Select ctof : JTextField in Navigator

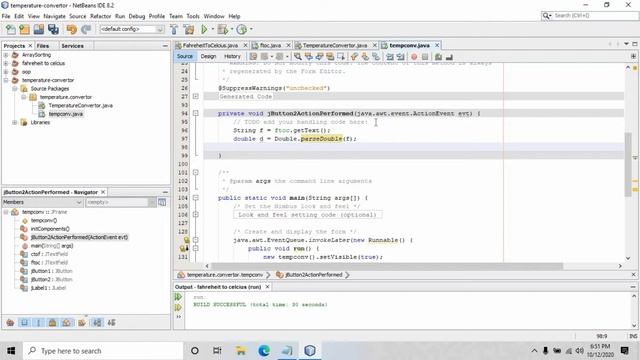(49, 254)
